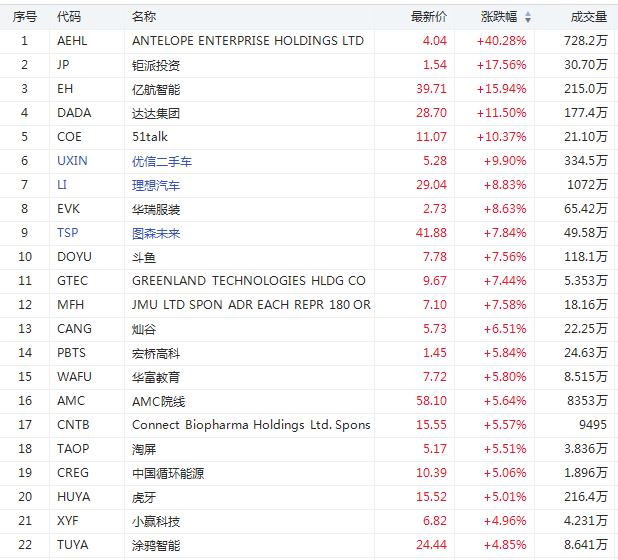Open the UXIN stock code link
The height and width of the screenshot is (560, 618).
tap(73, 161)
